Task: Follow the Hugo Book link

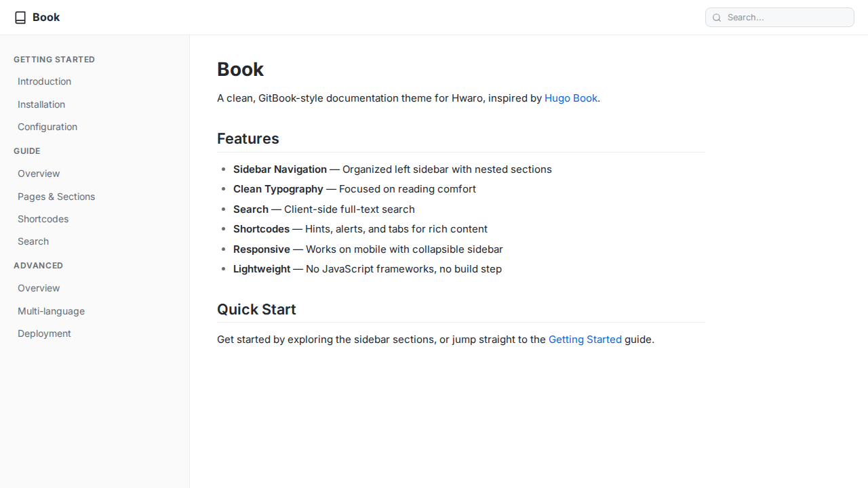Action: click(x=571, y=98)
